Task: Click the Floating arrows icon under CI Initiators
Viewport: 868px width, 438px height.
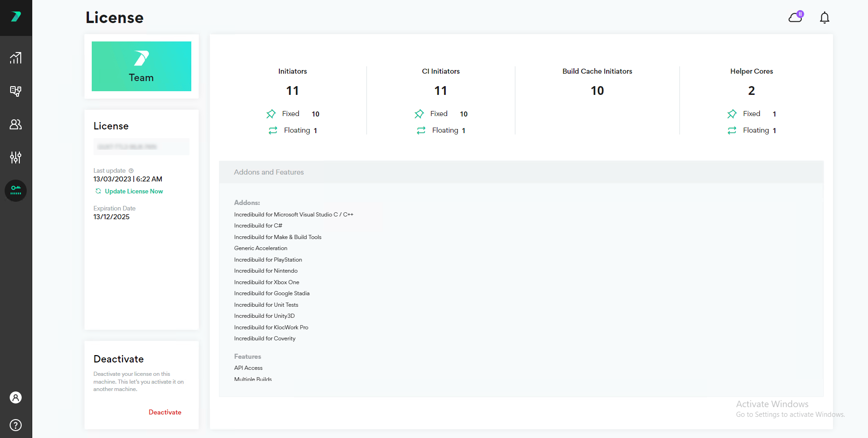Action: pyautogui.click(x=421, y=130)
